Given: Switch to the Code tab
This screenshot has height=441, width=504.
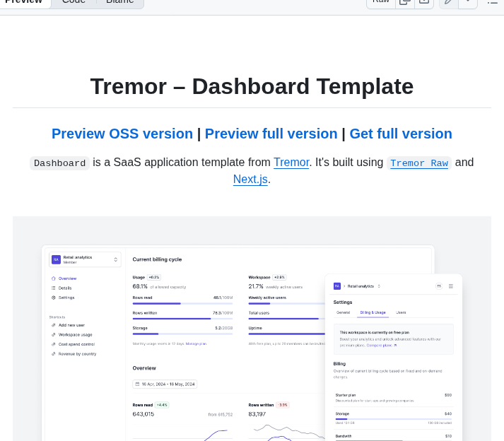Looking at the screenshot, I should pos(74,2).
